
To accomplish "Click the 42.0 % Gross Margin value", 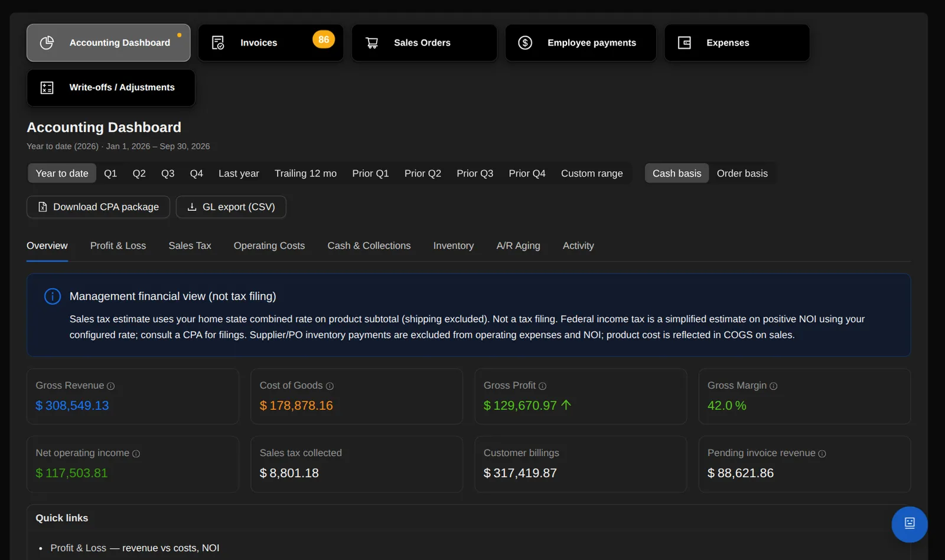I will (x=727, y=406).
